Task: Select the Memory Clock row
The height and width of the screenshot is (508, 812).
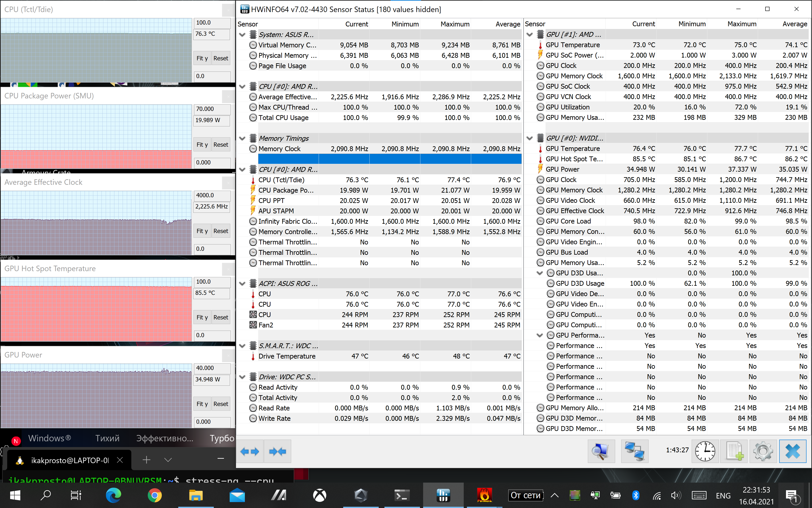Action: [x=379, y=149]
